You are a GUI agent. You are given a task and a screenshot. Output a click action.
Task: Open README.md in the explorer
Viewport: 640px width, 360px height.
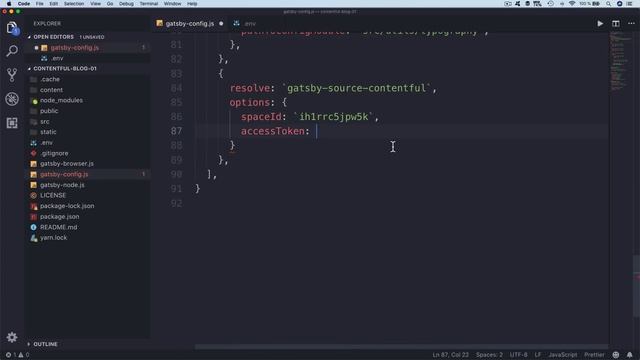pos(58,227)
